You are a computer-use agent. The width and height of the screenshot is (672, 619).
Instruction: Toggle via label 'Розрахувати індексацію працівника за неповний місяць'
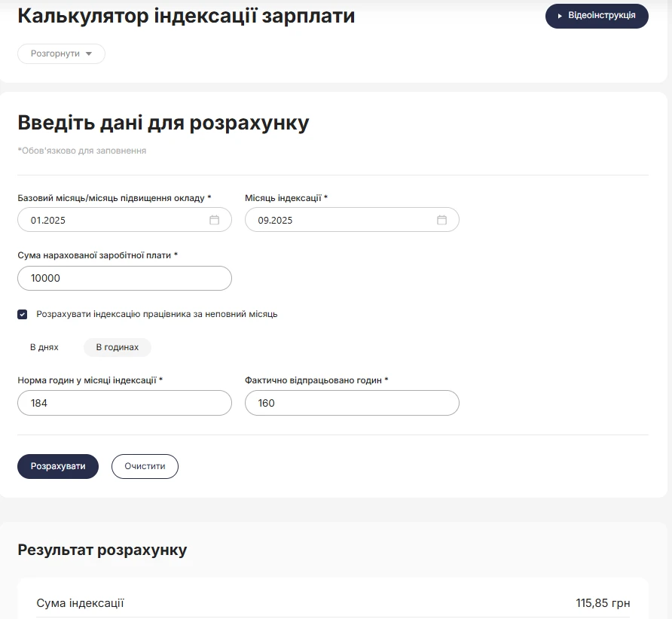click(157, 314)
